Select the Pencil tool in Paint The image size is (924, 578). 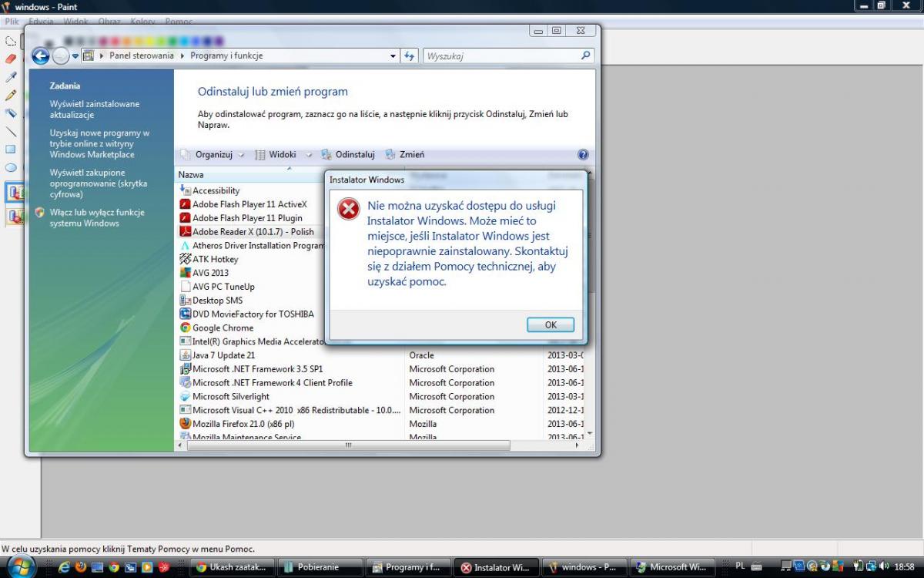(11, 96)
